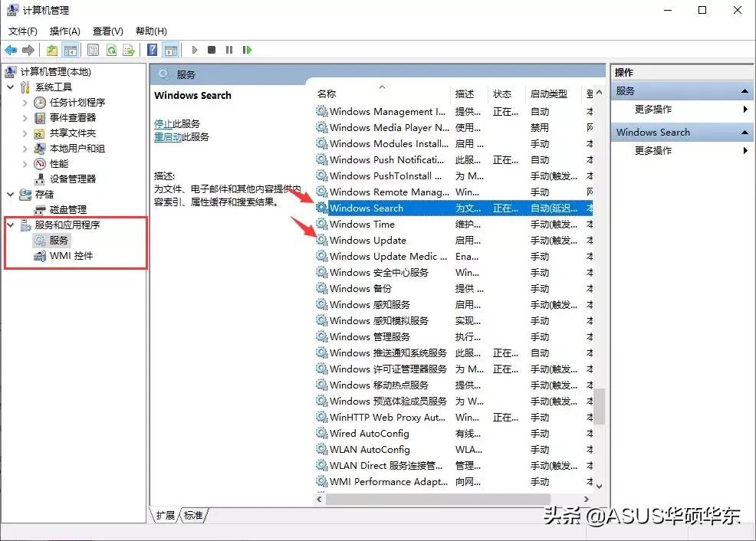Click the horizontal scrollbar under the services list

pyautogui.click(x=452, y=499)
